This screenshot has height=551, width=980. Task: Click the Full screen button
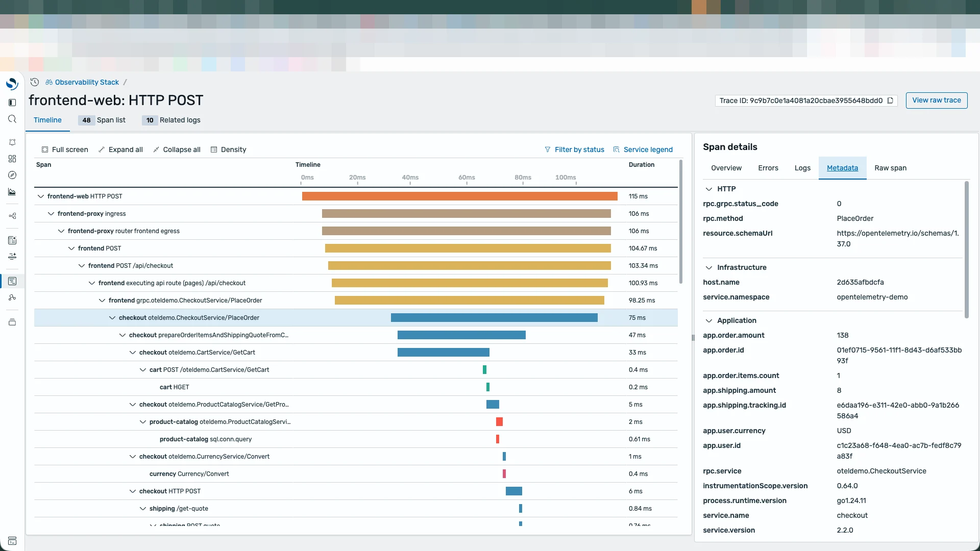(x=65, y=149)
